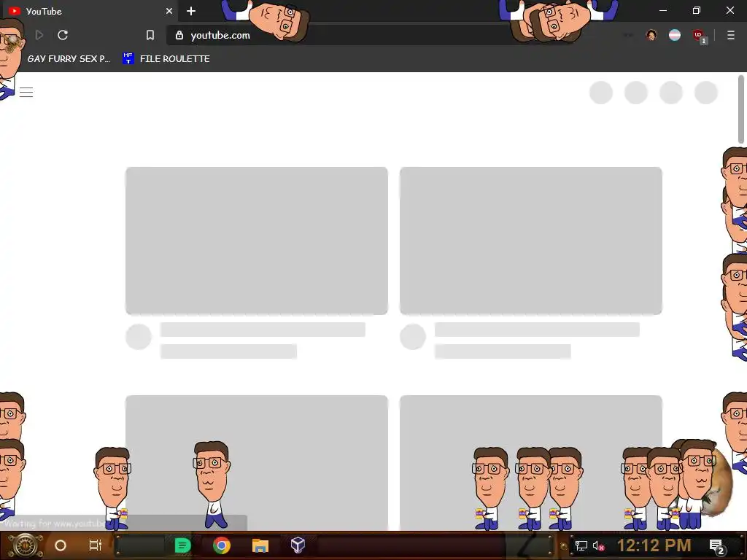
Task: Click the lock icon beside youtube.com
Action: pyautogui.click(x=179, y=35)
